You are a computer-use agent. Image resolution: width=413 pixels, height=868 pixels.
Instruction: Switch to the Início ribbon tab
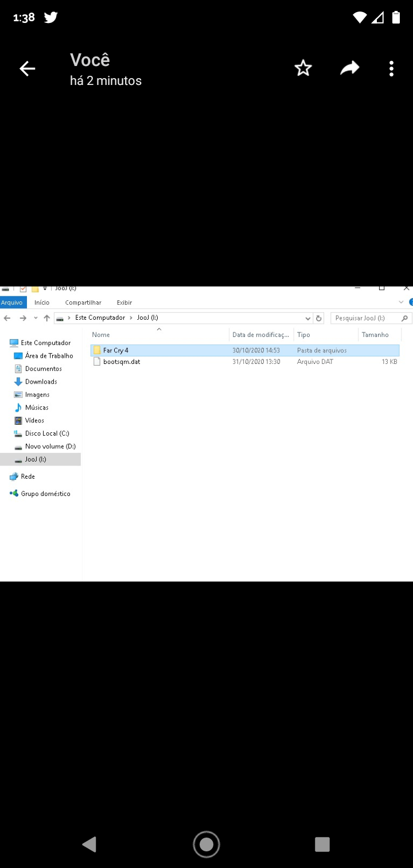click(x=42, y=303)
